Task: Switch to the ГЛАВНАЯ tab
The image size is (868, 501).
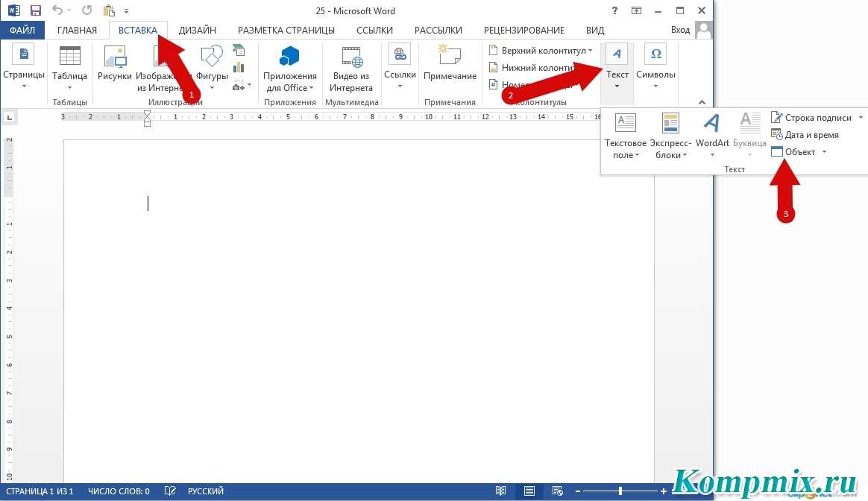Action: (x=77, y=30)
